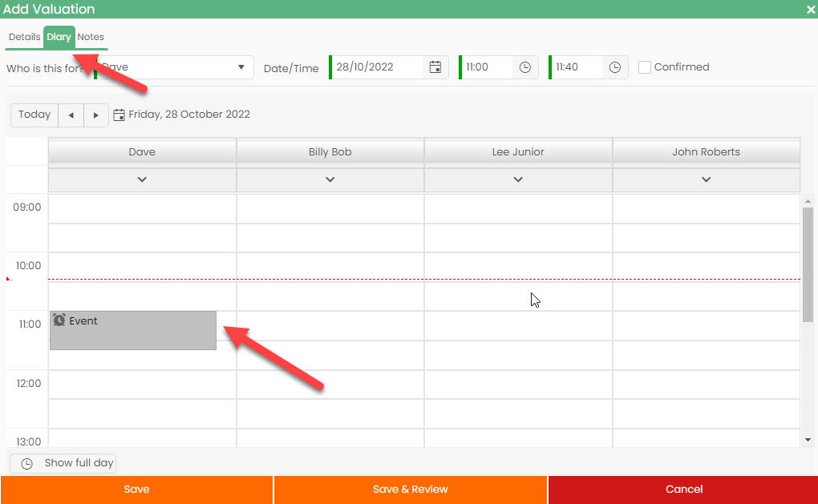The image size is (818, 504).
Task: Click the calendar icon beside Friday's date
Action: pos(119,114)
